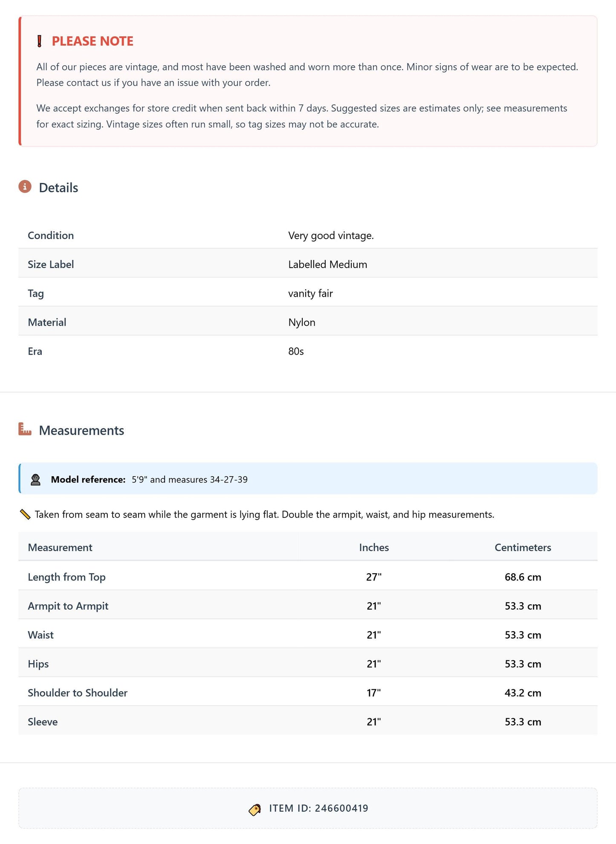616x844 pixels.
Task: Click the Shoulder to Shoulder 17" value
Action: point(374,693)
